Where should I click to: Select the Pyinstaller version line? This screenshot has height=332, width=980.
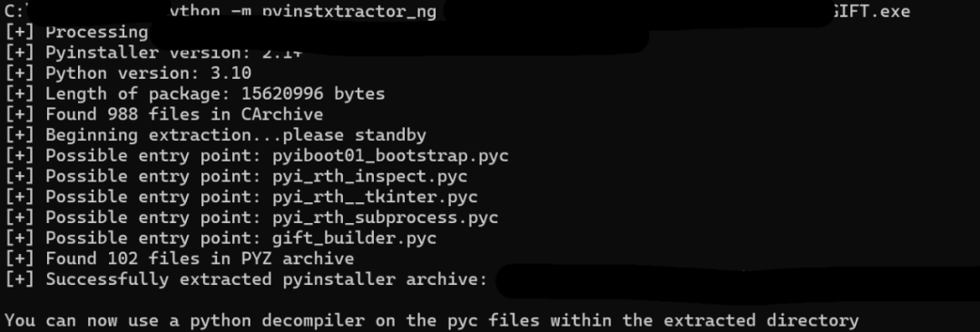153,54
